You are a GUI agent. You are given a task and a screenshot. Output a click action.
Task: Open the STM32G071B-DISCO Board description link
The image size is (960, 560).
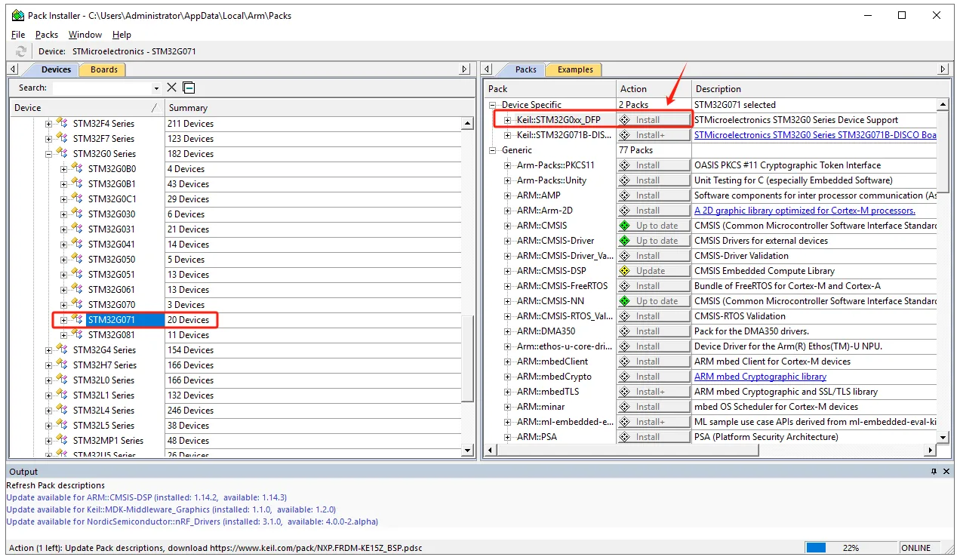(815, 135)
